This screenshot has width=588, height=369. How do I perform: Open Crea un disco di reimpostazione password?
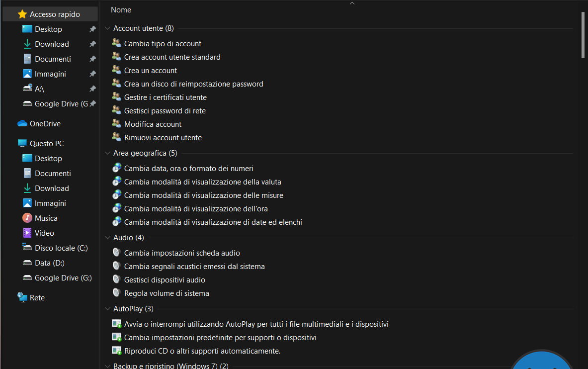coord(193,84)
